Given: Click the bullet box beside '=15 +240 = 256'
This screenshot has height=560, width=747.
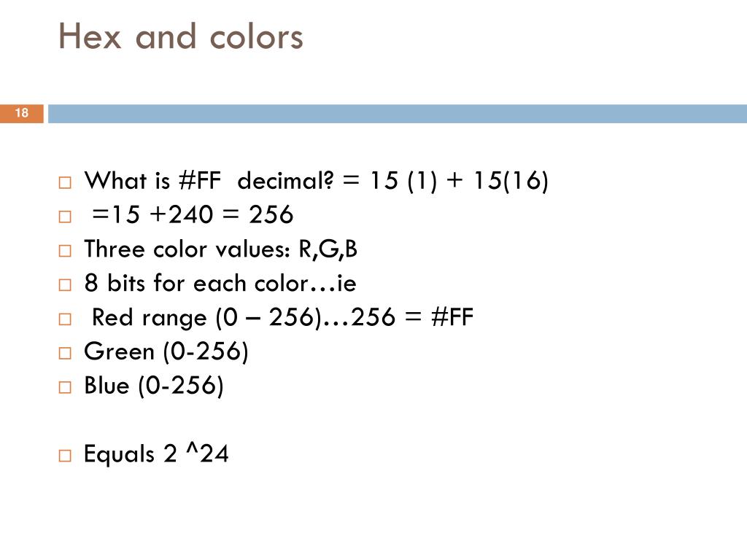Looking at the screenshot, I should (65, 217).
